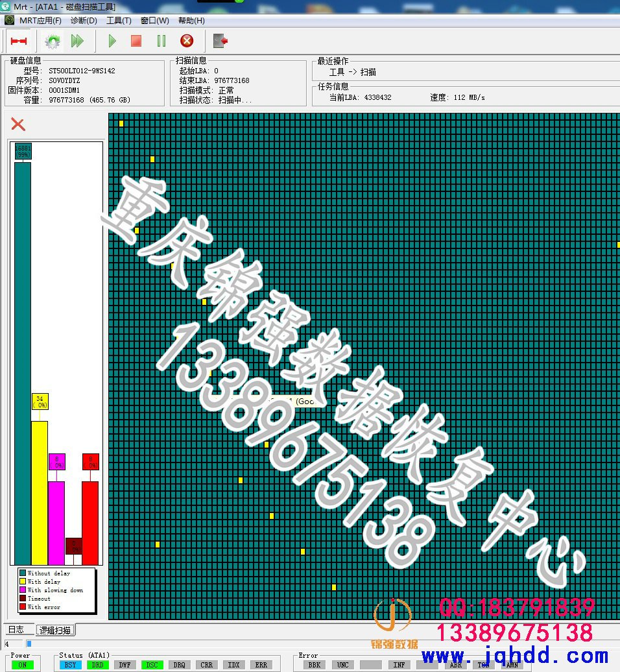Click the tall teal histogram bar

[x=23, y=363]
